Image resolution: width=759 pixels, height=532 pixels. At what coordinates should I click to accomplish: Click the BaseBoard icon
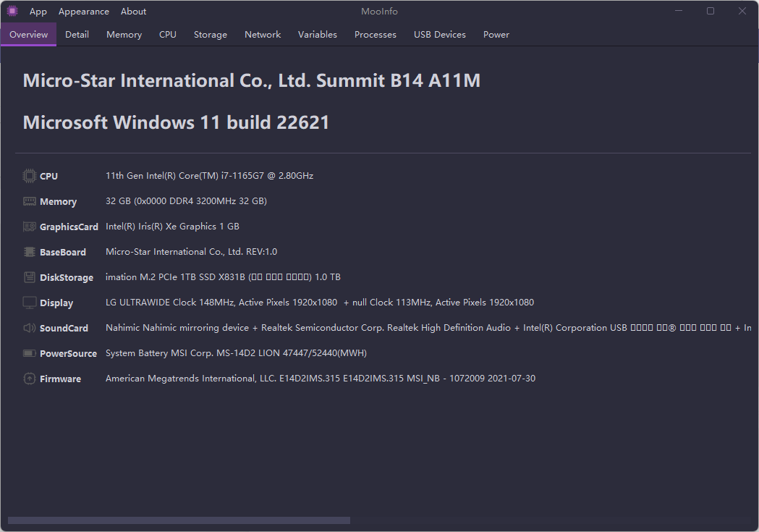point(30,252)
